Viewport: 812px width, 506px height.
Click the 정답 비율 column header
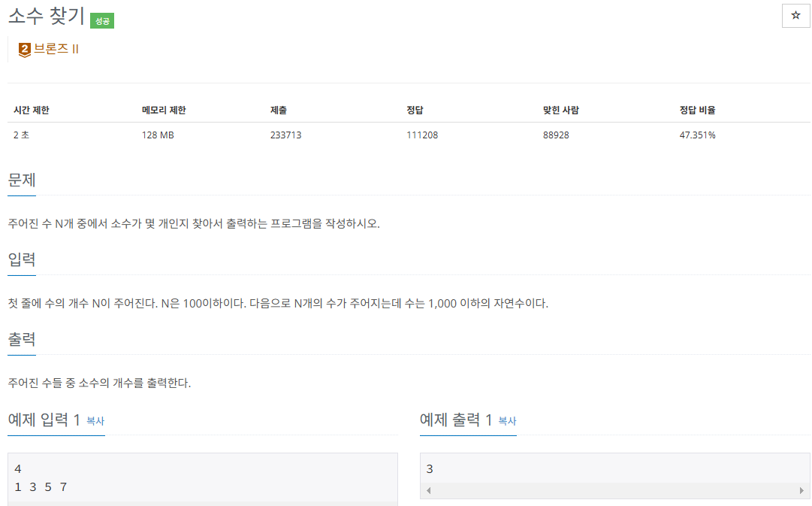698,110
